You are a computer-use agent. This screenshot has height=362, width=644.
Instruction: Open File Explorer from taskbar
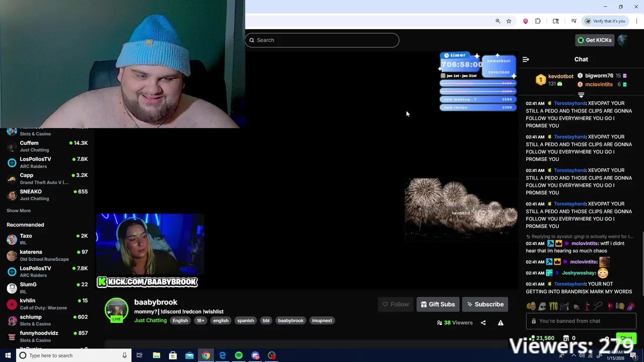click(x=156, y=355)
